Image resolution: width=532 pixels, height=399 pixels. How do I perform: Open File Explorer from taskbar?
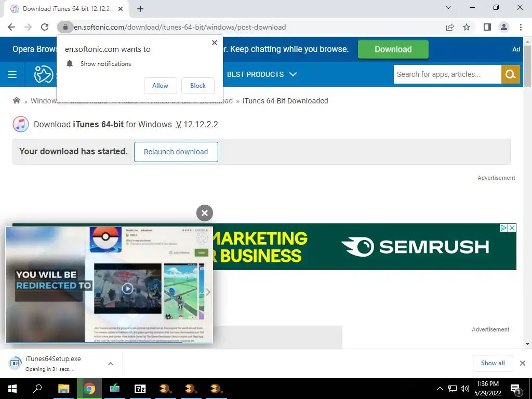point(63,389)
